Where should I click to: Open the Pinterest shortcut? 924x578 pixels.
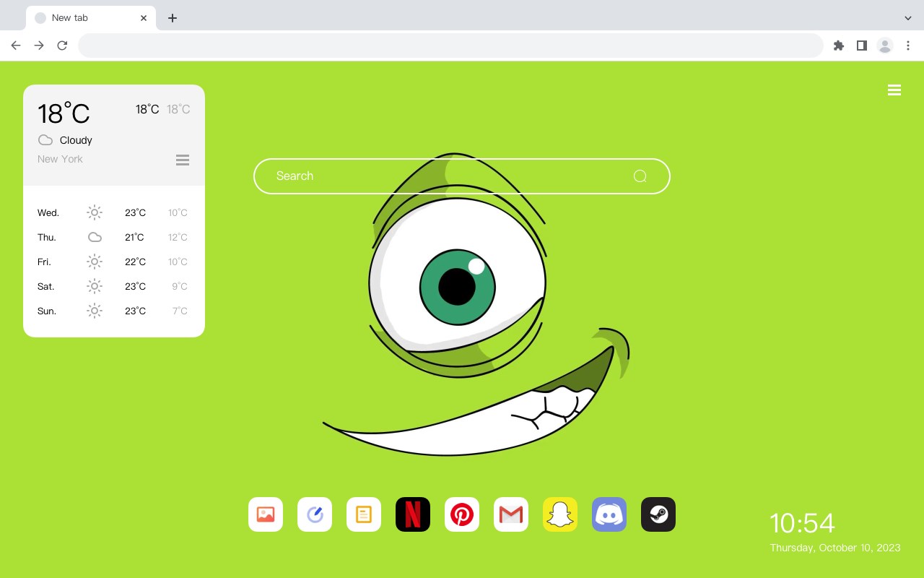click(462, 514)
